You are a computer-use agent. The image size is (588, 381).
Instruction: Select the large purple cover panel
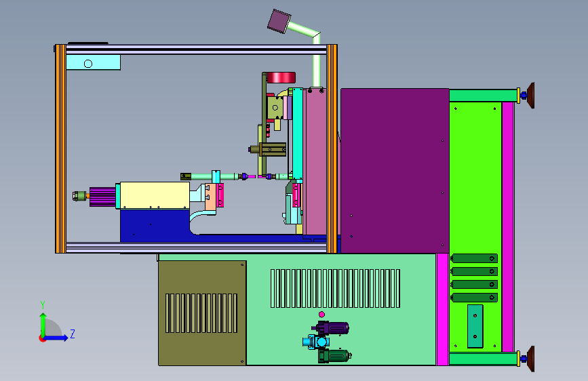click(x=395, y=171)
